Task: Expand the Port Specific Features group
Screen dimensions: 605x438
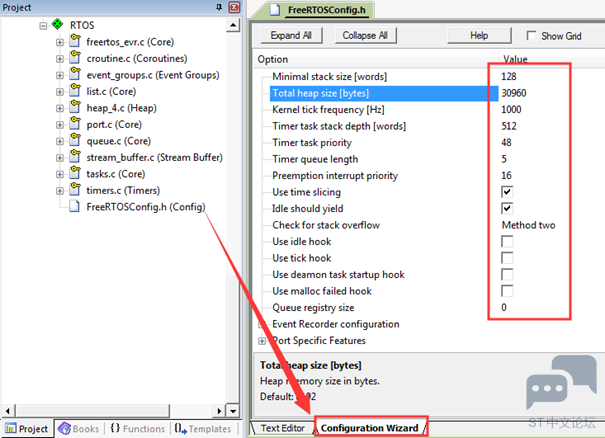Action: point(262,341)
